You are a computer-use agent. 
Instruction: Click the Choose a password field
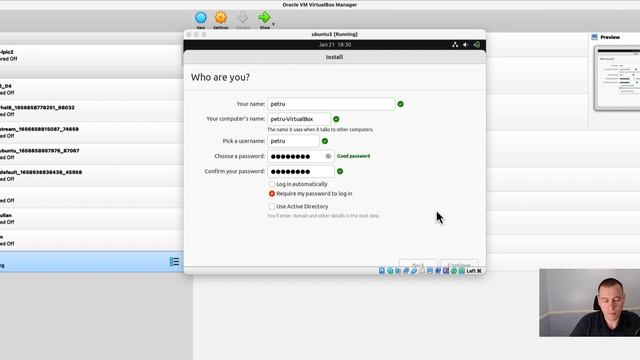pyautogui.click(x=301, y=156)
